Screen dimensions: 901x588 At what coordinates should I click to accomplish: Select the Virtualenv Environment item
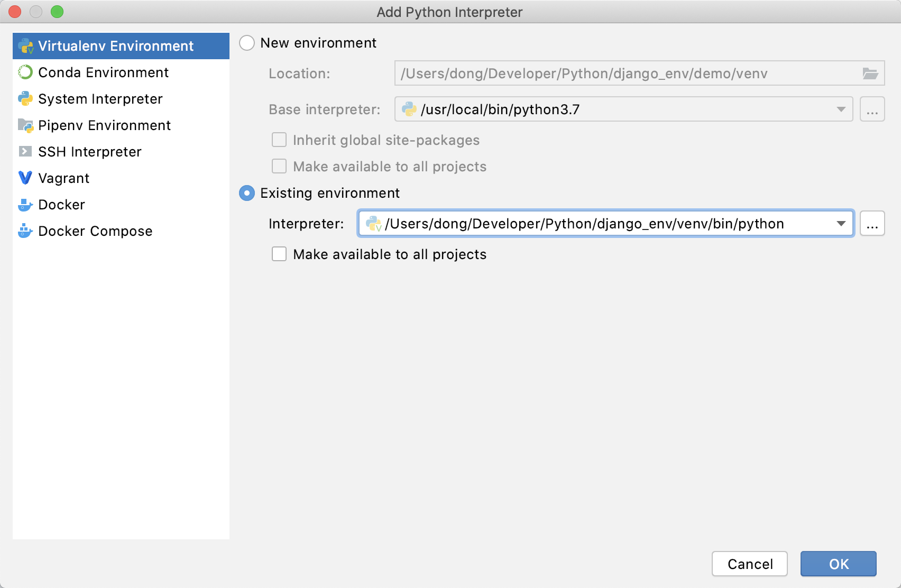(121, 46)
